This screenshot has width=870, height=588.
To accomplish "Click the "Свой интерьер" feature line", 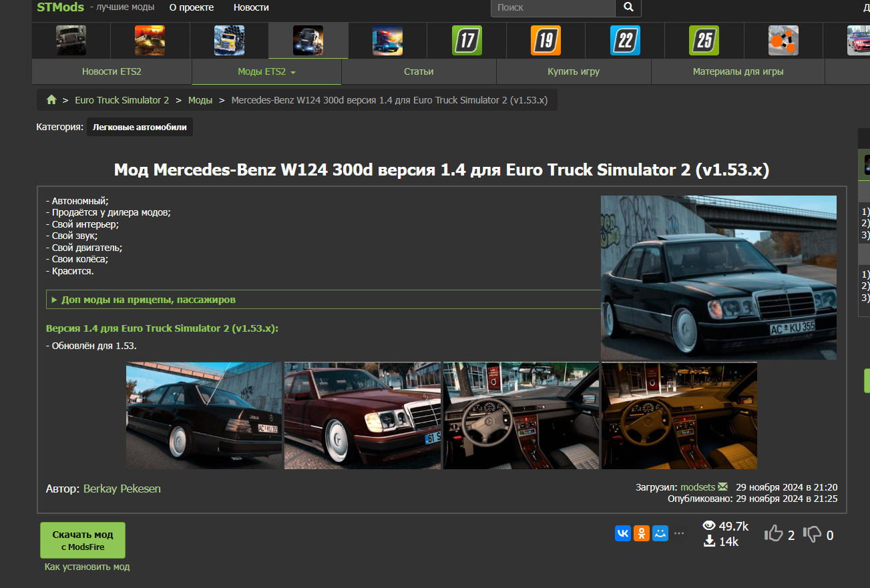I will click(82, 224).
